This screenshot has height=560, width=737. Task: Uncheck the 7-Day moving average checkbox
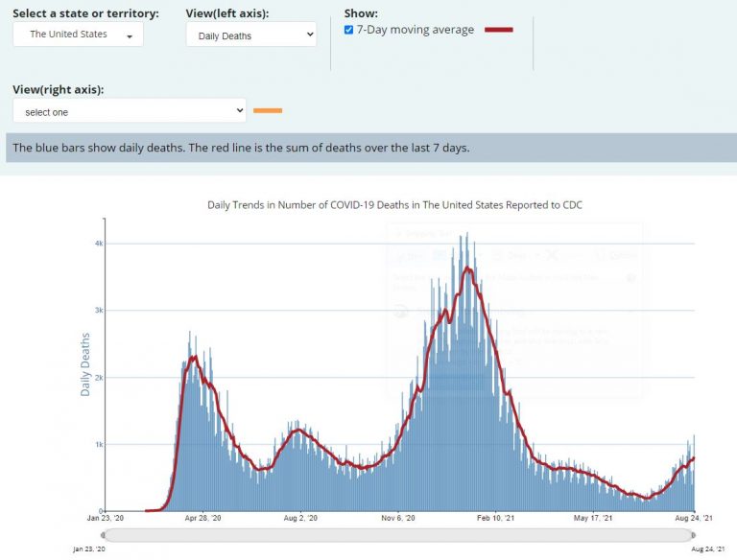(x=348, y=30)
